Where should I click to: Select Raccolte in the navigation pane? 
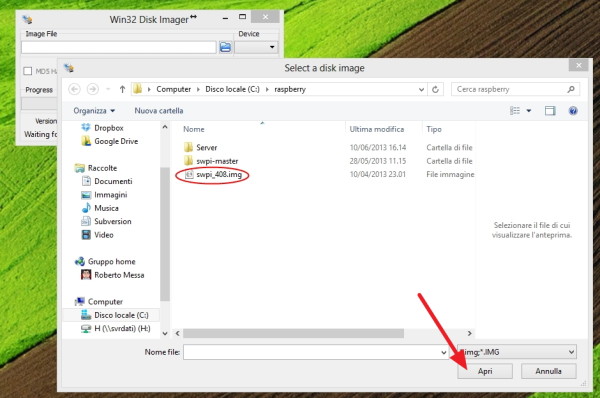(102, 168)
